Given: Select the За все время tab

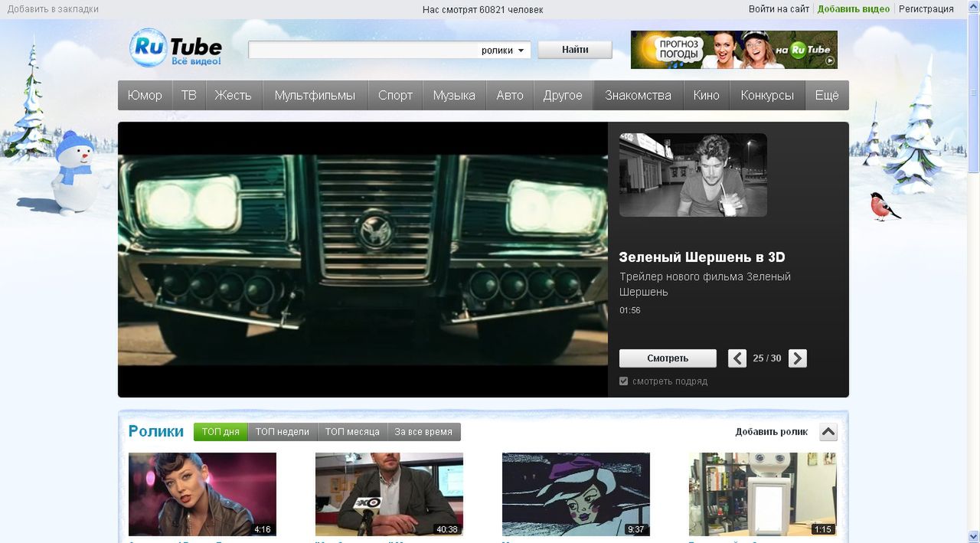Looking at the screenshot, I should tap(423, 432).
